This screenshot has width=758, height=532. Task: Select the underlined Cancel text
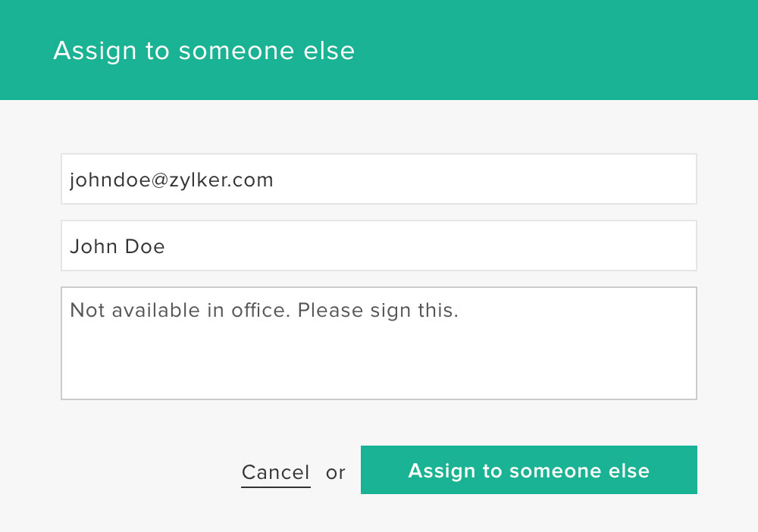point(275,472)
